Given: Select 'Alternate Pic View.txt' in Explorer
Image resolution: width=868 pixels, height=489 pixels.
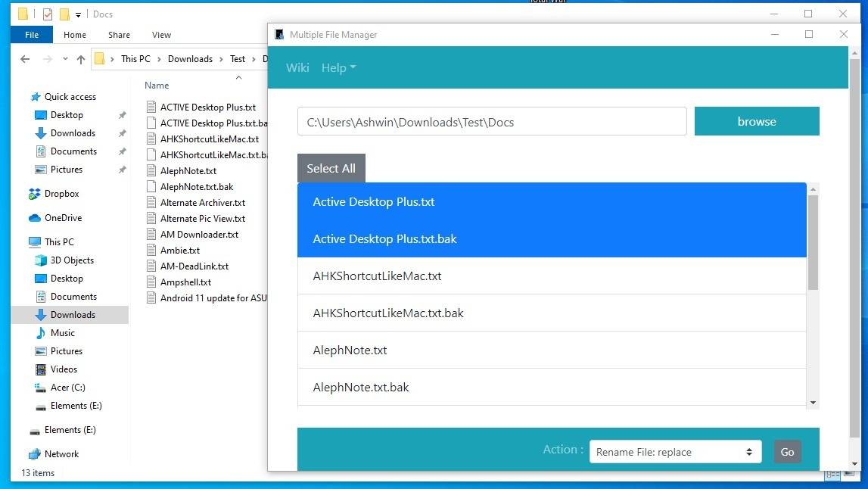Looking at the screenshot, I should click(203, 219).
